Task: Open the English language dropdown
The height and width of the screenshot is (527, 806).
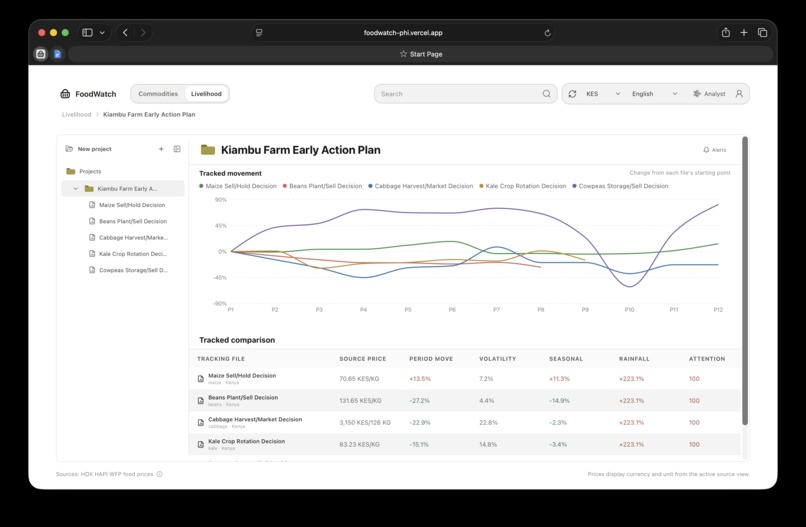Action: pos(654,94)
